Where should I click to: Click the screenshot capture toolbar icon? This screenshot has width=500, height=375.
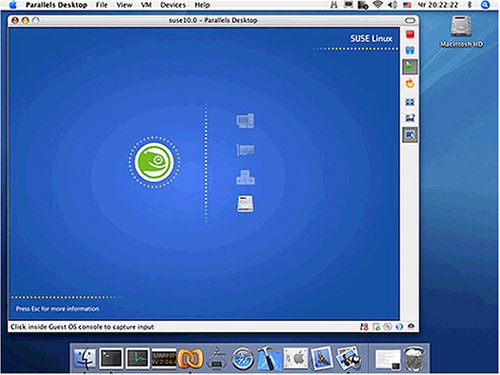click(x=410, y=118)
